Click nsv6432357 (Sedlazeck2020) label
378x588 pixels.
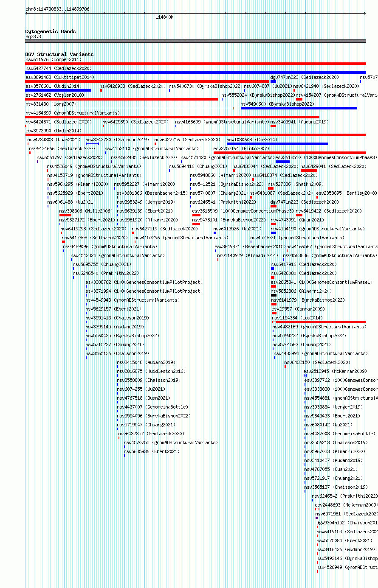[152, 434]
